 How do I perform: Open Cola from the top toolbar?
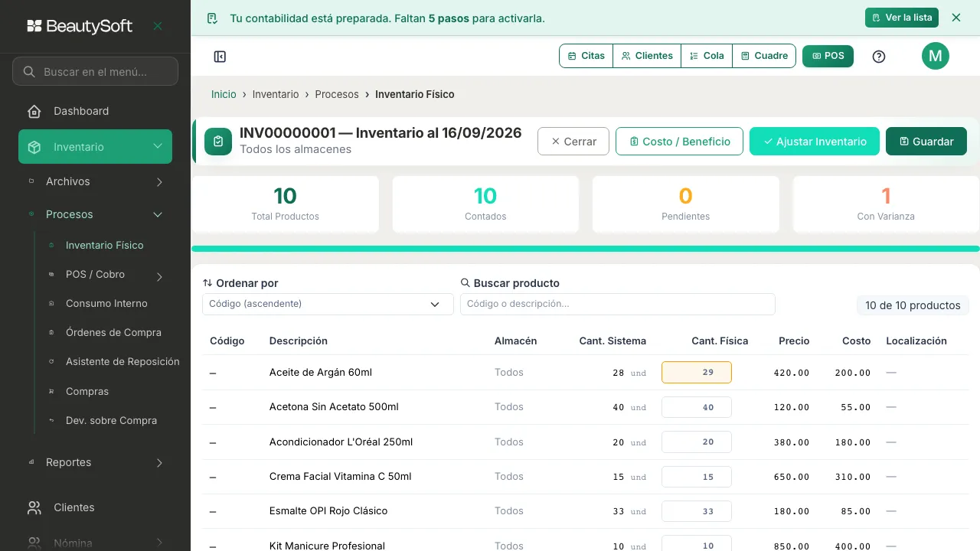coord(707,56)
